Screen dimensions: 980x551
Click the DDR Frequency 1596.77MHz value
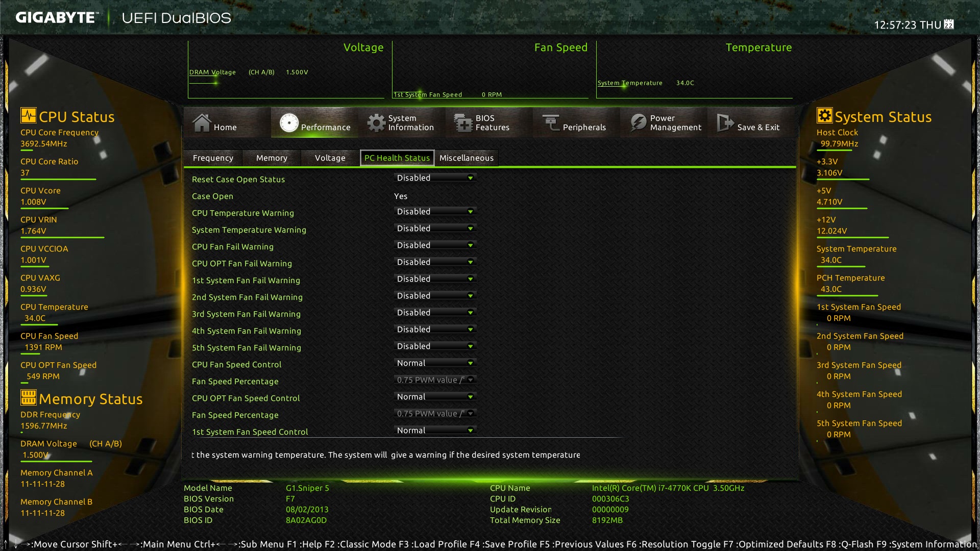[44, 425]
